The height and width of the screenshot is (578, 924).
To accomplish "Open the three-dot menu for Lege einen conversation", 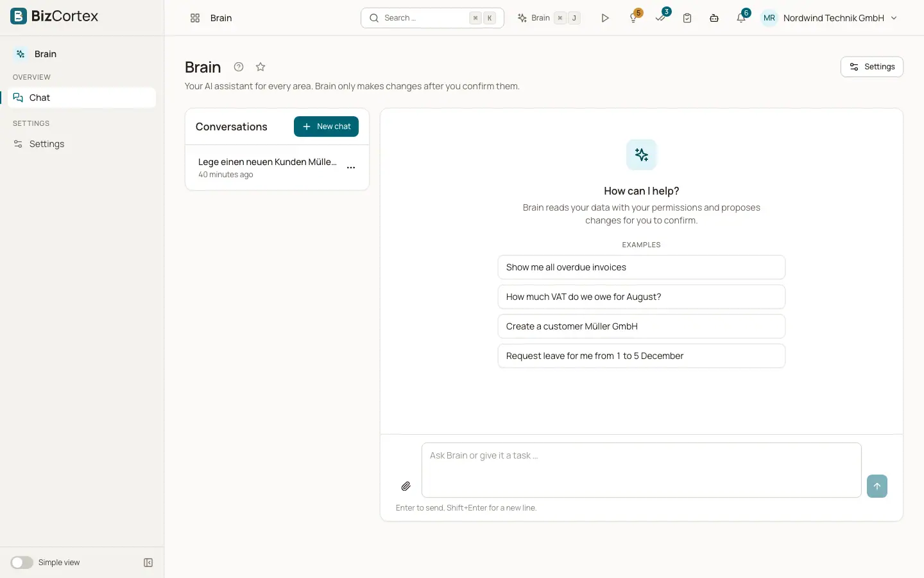I will click(x=351, y=168).
